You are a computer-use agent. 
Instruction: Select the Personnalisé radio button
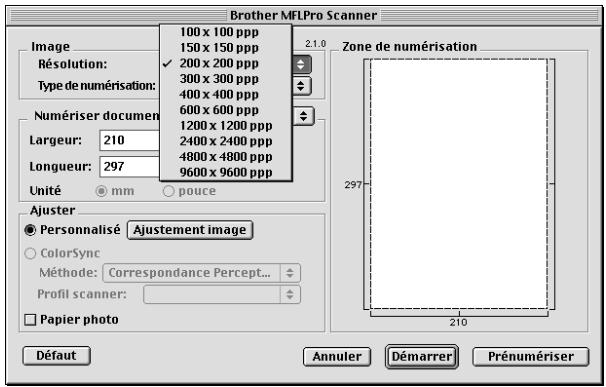pos(30,230)
